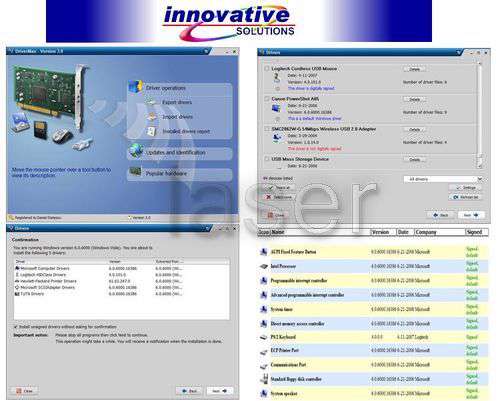Click the Settings button in driver list
This screenshot has height=401, width=500.
point(466,188)
